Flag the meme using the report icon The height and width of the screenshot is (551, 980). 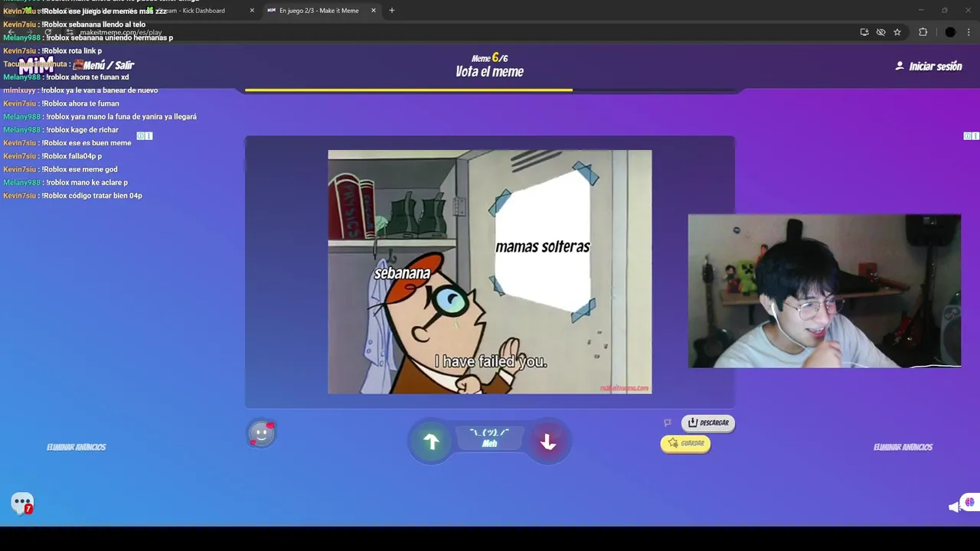[x=668, y=422]
